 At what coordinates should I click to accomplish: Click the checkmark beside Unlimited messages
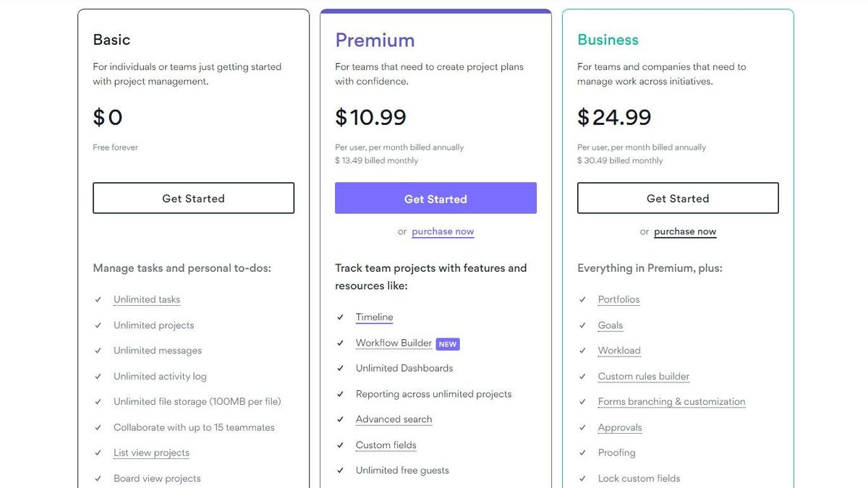pyautogui.click(x=98, y=350)
